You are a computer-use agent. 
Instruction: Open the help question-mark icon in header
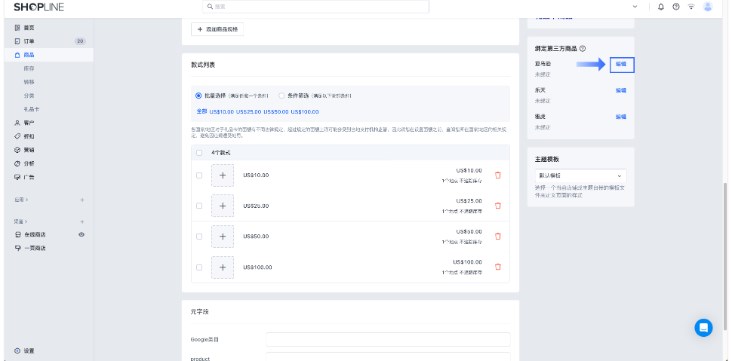[676, 7]
